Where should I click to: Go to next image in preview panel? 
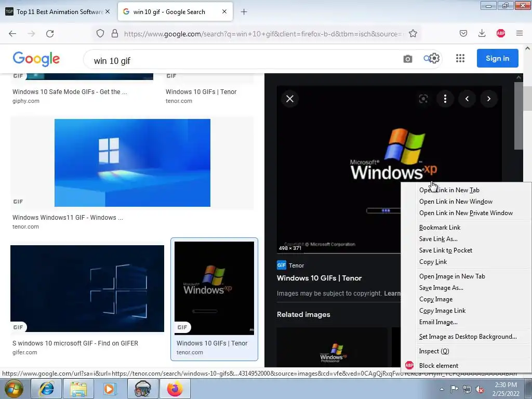[x=488, y=99]
